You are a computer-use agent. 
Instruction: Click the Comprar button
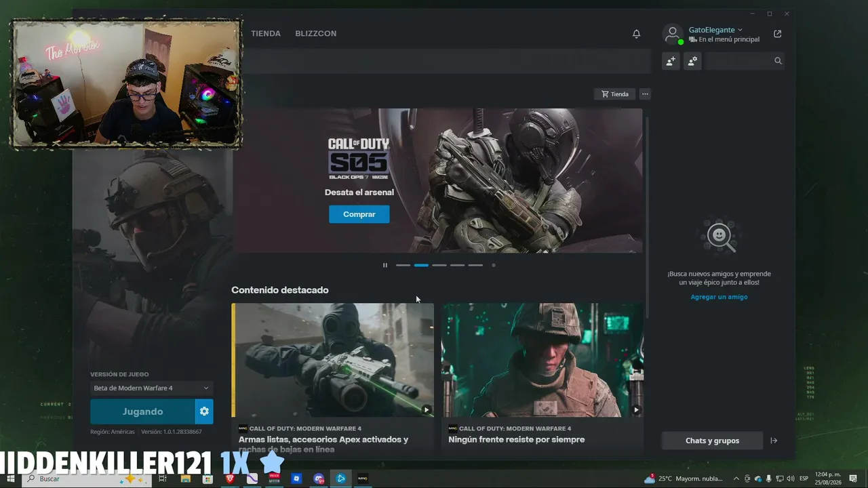click(359, 214)
